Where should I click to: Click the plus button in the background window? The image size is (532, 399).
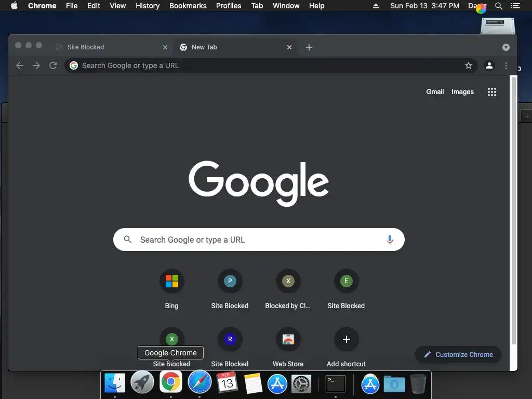coord(527,116)
